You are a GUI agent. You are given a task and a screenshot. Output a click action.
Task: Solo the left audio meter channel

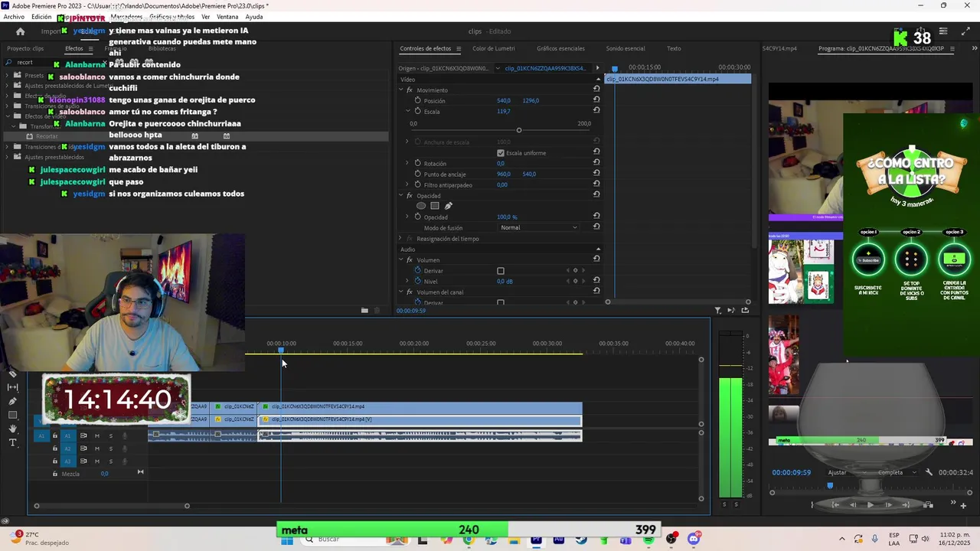(724, 504)
